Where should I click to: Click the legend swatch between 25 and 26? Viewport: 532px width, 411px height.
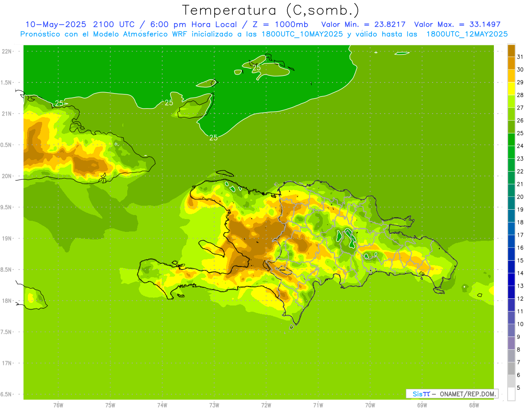511,127
